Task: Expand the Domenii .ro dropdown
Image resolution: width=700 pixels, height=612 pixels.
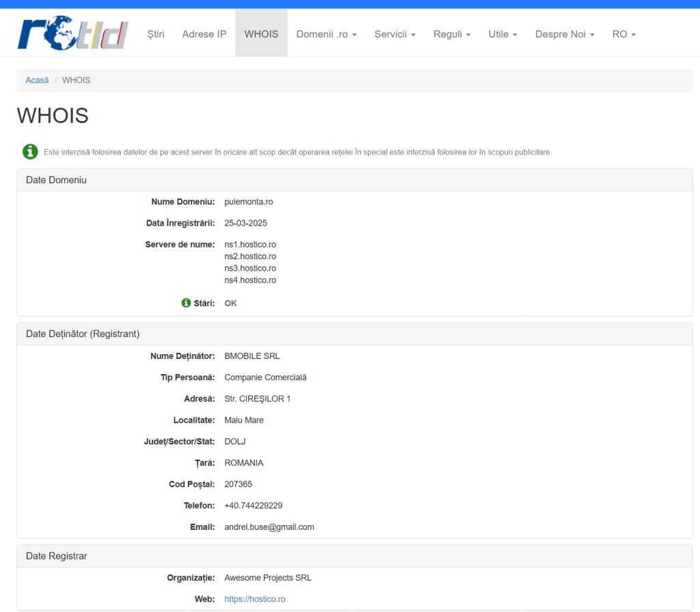Action: click(x=326, y=34)
